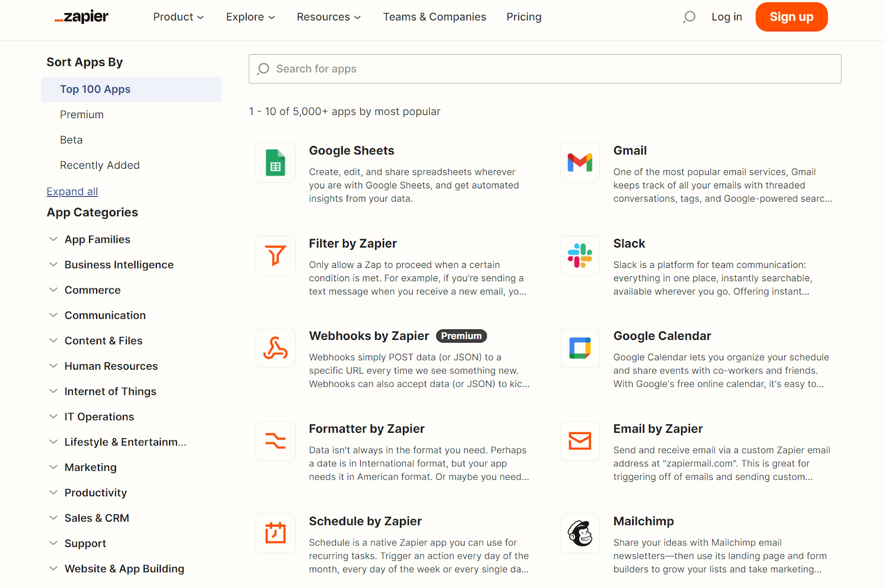Expand the Marketing category
Viewport: 884px width, 588px height.
[91, 468]
